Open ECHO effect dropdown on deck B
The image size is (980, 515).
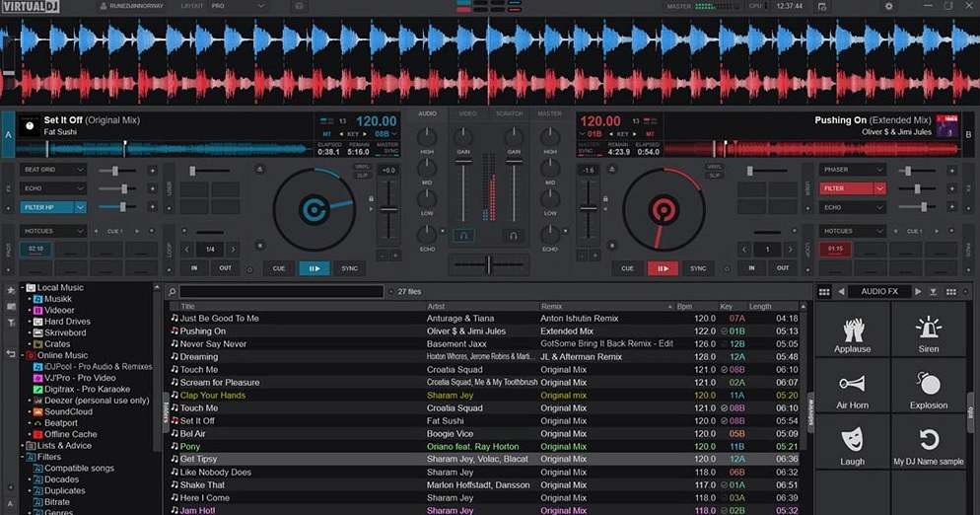(853, 207)
